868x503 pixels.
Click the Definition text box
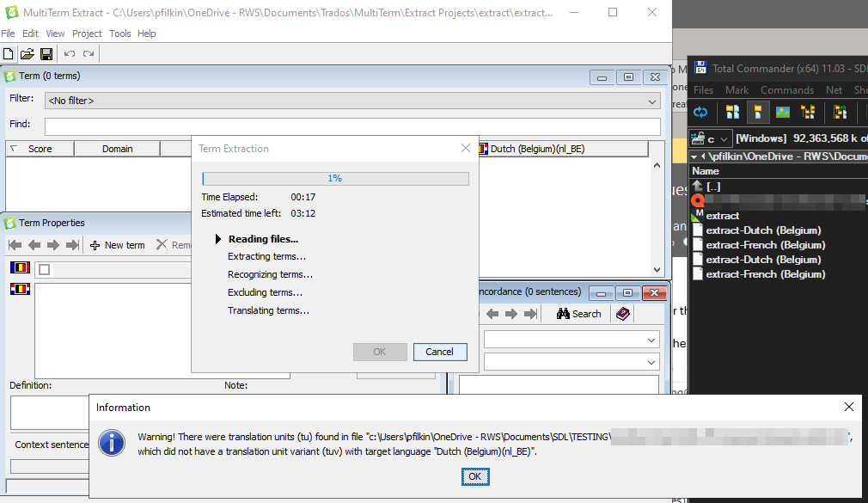click(x=50, y=412)
